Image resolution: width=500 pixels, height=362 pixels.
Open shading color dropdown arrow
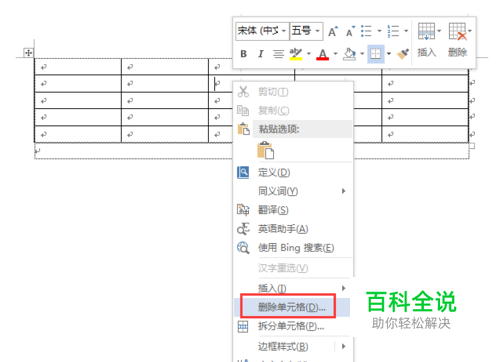click(362, 53)
